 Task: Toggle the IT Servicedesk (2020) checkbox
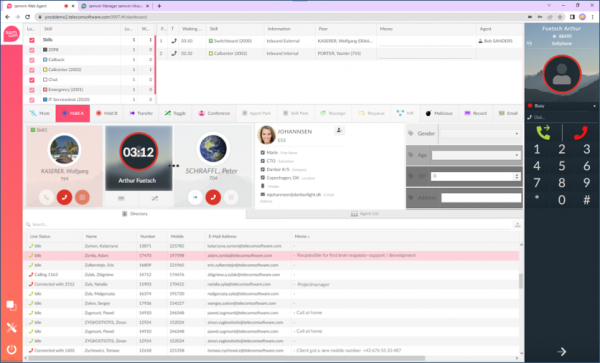click(32, 100)
